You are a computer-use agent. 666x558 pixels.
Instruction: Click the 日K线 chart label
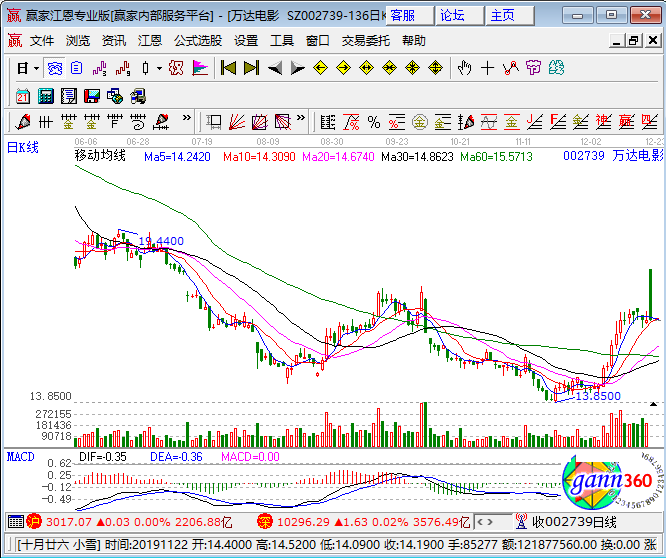[23, 147]
